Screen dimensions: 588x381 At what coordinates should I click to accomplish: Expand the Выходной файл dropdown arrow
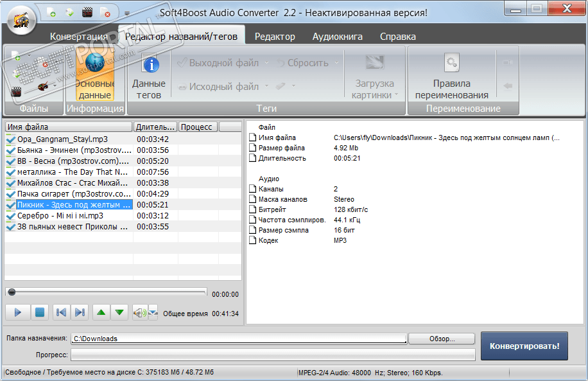coord(266,63)
